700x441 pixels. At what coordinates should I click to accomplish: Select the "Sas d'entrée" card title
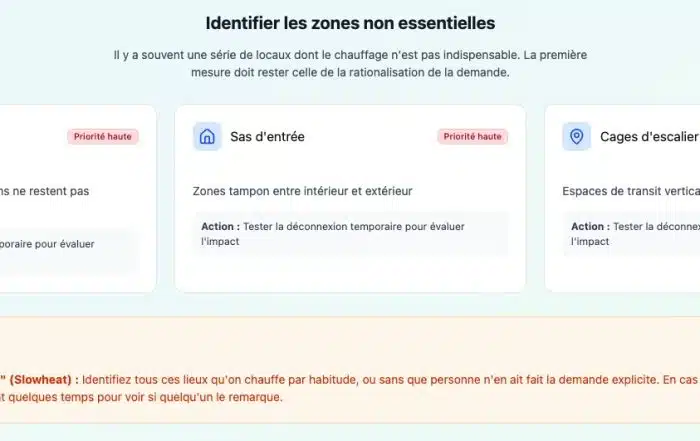point(267,137)
